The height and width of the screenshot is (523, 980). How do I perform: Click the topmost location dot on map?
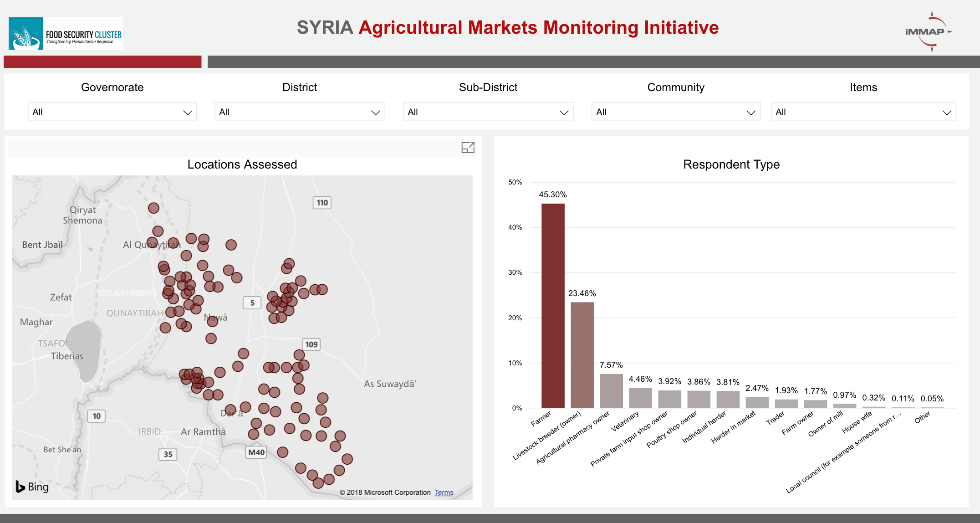[x=153, y=208]
